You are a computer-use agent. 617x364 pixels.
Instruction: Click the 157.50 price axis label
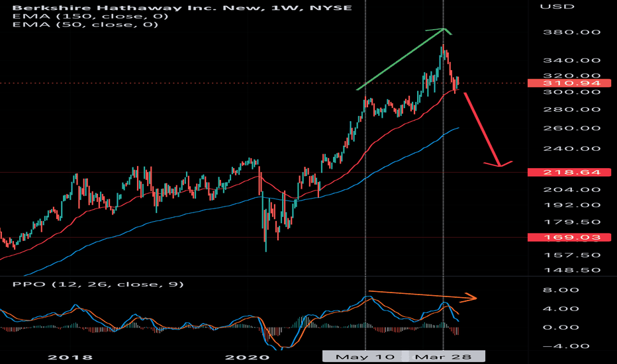(x=572, y=255)
